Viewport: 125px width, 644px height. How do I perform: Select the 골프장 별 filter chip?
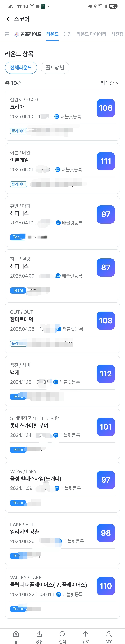[x=55, y=68]
